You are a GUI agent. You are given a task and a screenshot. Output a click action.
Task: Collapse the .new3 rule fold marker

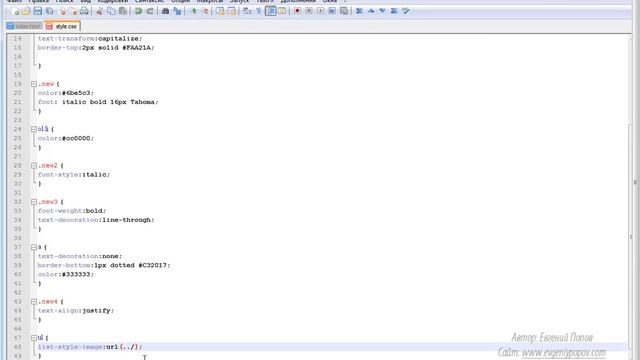(34, 202)
